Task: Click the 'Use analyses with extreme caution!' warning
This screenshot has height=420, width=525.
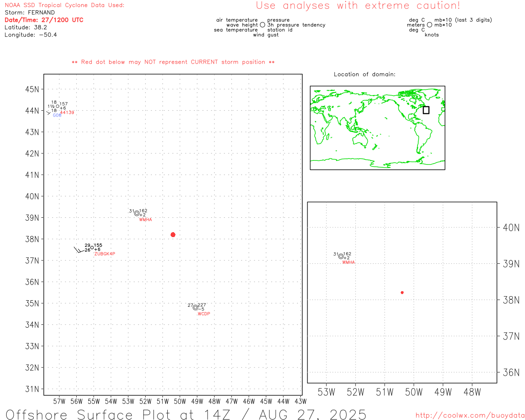Action: click(358, 6)
